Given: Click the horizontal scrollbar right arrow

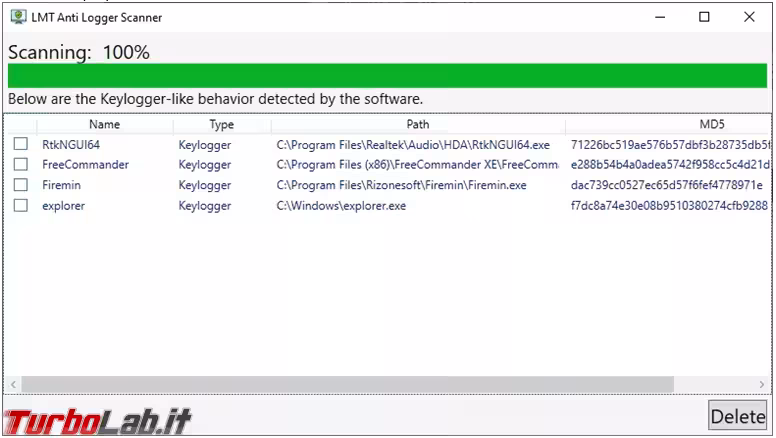Looking at the screenshot, I should click(x=762, y=384).
